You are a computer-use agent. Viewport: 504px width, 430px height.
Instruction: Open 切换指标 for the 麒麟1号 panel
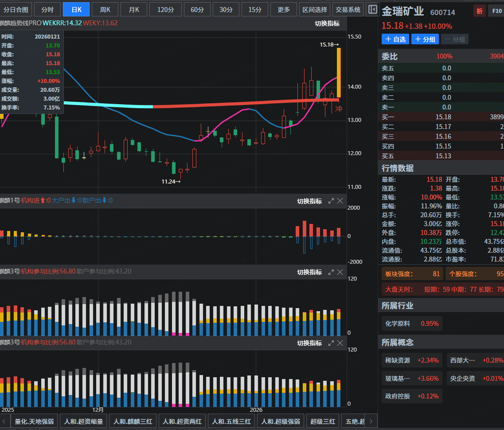[x=309, y=201]
